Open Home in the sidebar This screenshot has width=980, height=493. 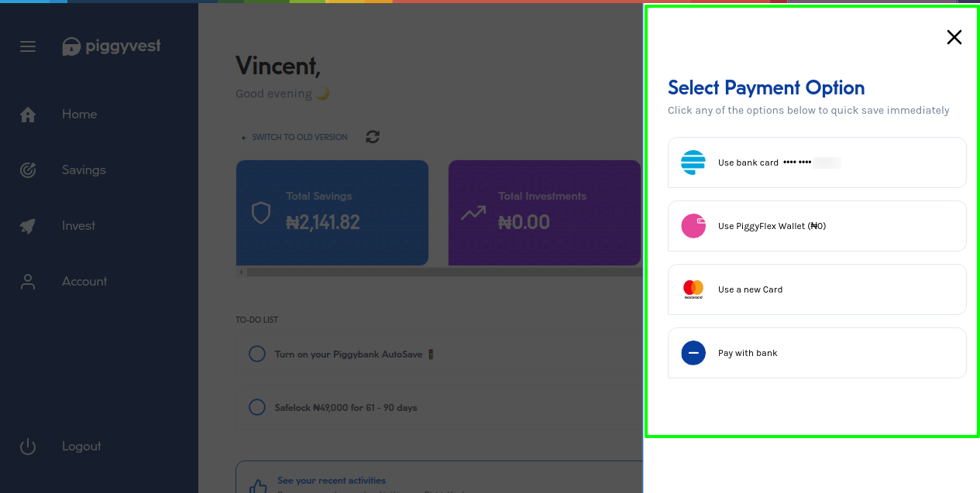click(x=79, y=115)
